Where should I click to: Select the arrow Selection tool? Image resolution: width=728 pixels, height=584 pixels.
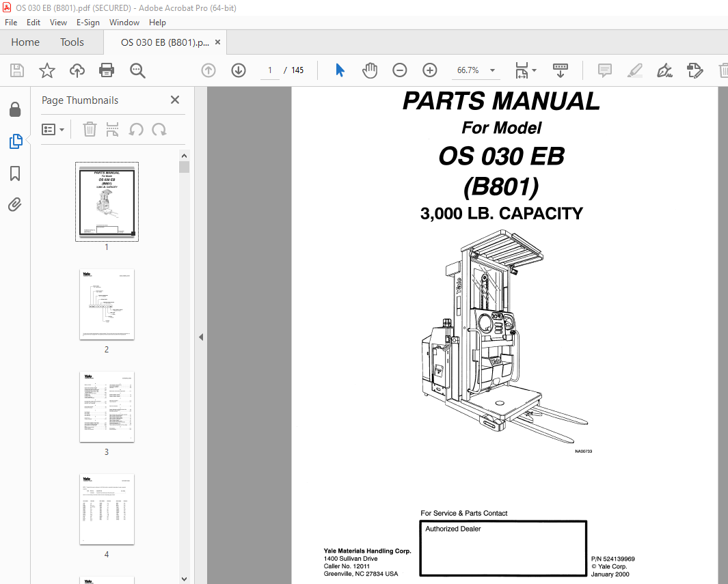[x=340, y=70]
